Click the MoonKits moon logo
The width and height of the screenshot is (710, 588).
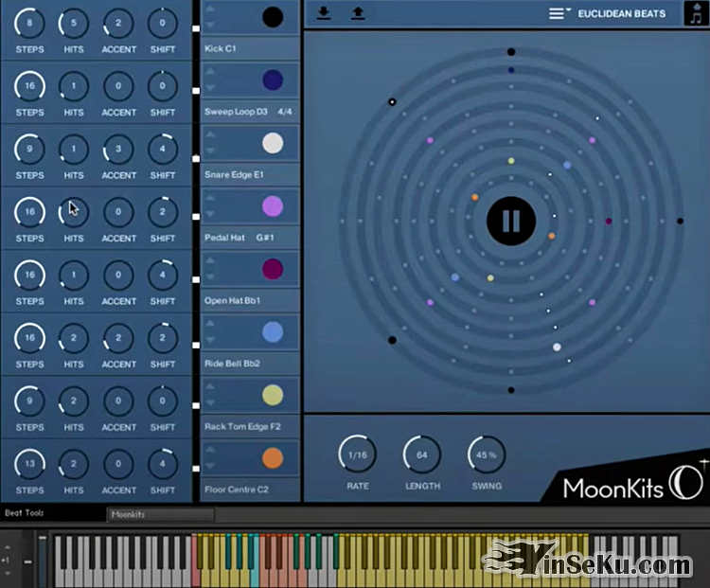click(x=685, y=481)
